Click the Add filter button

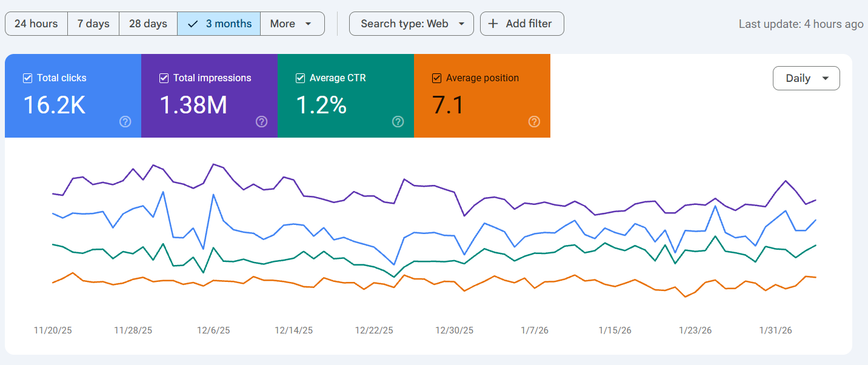pos(522,24)
